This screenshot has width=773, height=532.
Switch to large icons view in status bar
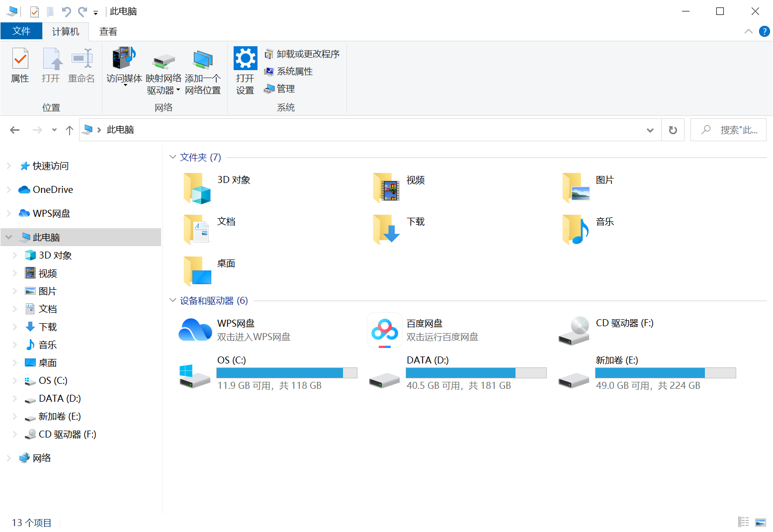(x=760, y=522)
